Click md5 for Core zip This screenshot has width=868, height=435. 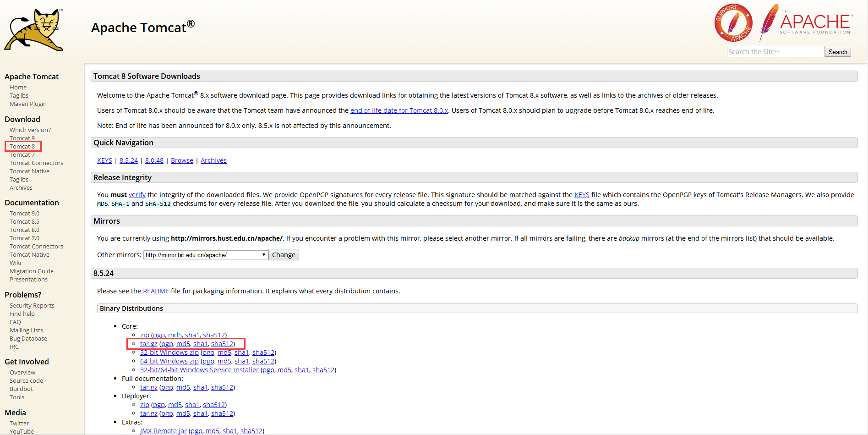(x=175, y=335)
